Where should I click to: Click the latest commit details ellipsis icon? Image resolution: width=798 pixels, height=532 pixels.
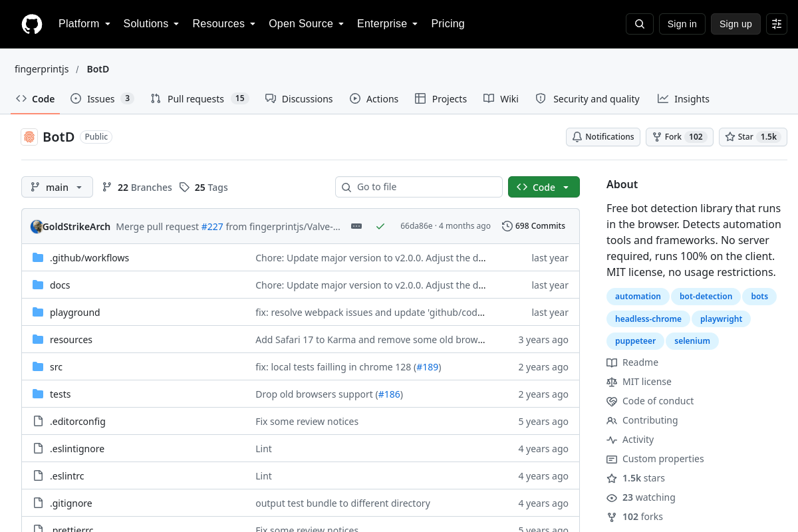pyautogui.click(x=356, y=226)
